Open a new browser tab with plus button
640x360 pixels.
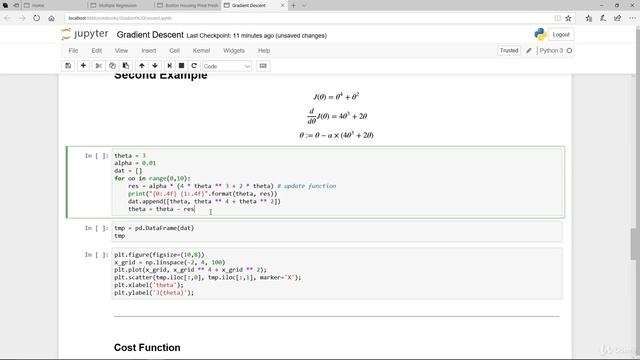coord(293,6)
